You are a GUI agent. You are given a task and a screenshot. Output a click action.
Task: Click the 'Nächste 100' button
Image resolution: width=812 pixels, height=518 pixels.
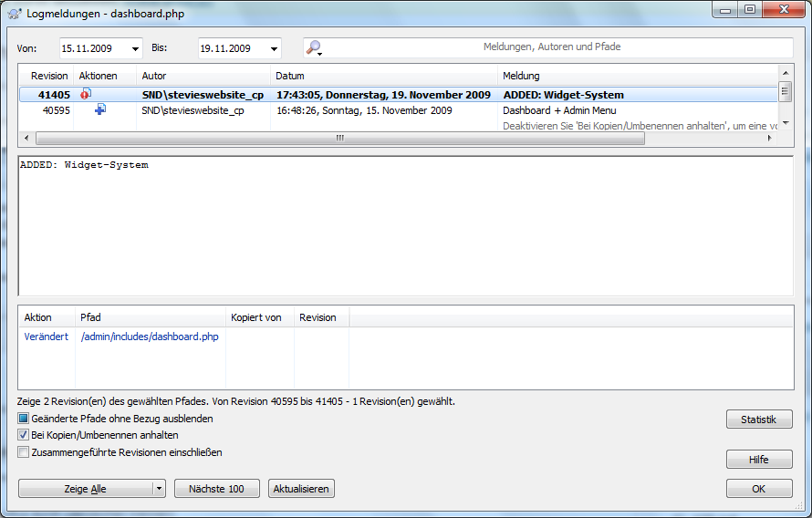click(x=216, y=489)
